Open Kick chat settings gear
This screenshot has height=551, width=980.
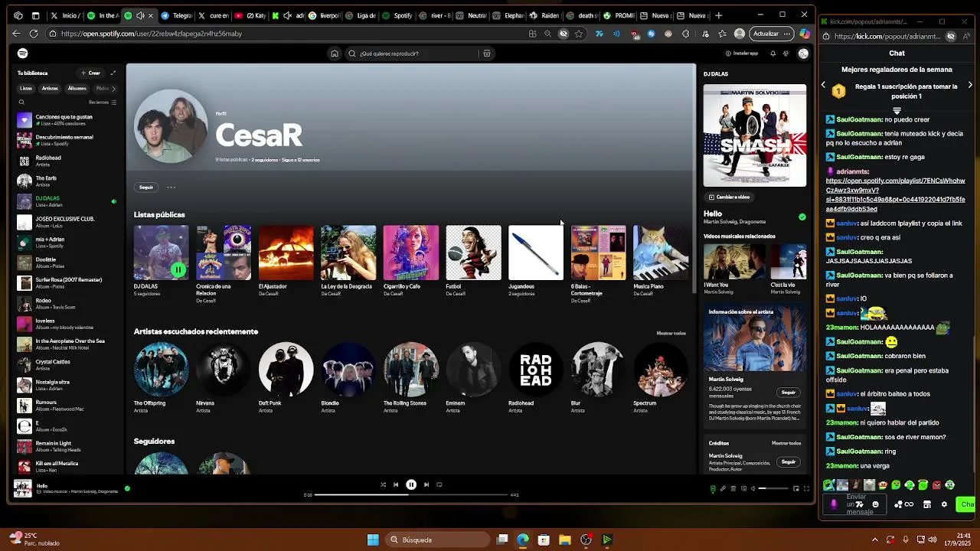[x=944, y=504]
